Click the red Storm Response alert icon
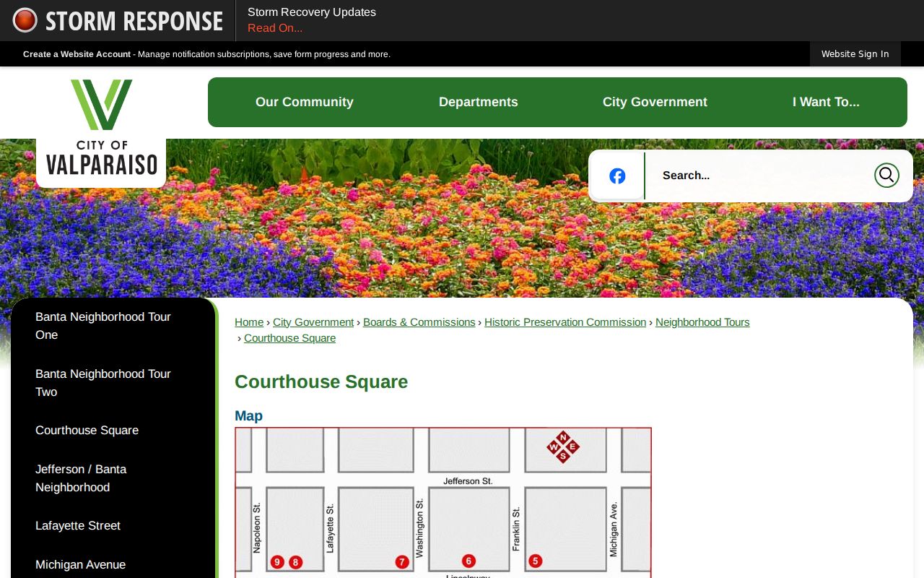This screenshot has width=924, height=578. point(25,20)
